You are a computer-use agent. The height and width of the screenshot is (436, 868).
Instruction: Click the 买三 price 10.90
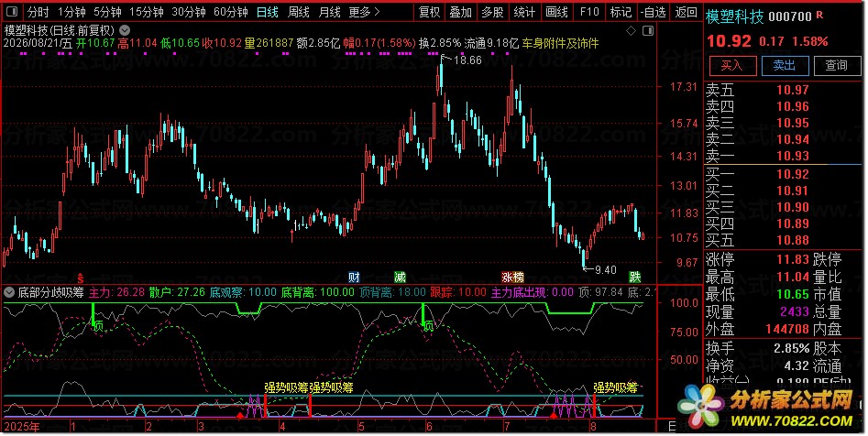[792, 208]
